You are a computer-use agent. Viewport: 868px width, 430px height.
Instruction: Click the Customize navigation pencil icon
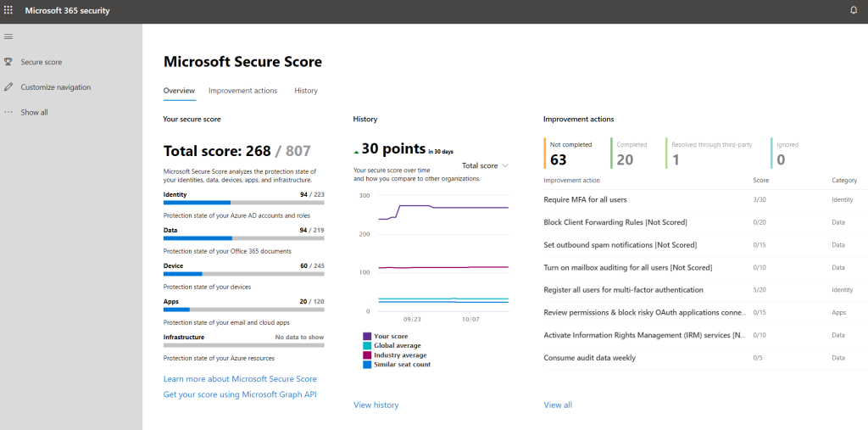point(8,87)
